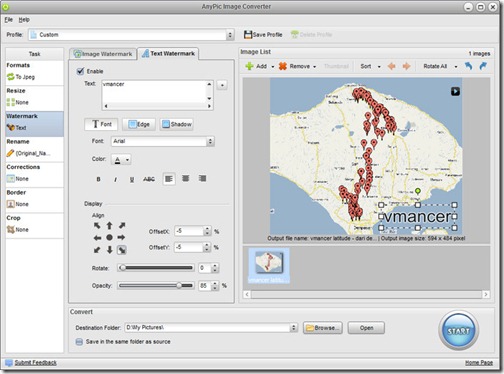Screen dimensions: 504x374
Task: Align watermark to middle right
Action: point(121,238)
